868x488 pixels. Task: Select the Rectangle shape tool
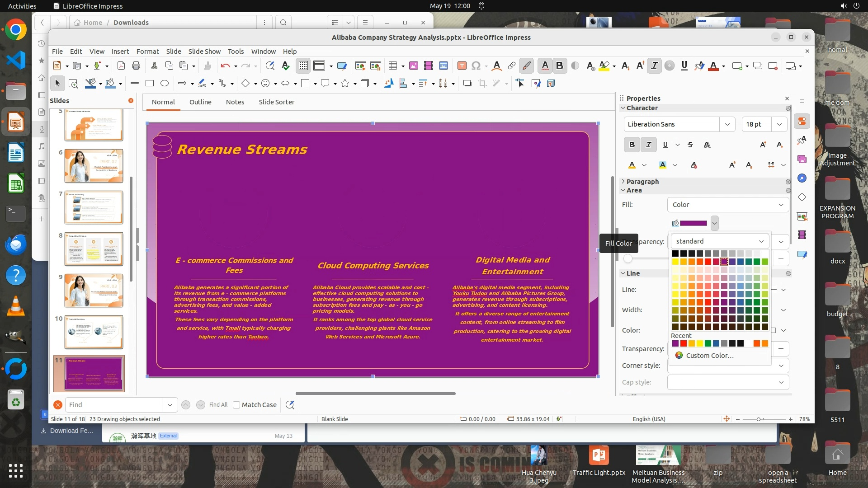click(150, 83)
